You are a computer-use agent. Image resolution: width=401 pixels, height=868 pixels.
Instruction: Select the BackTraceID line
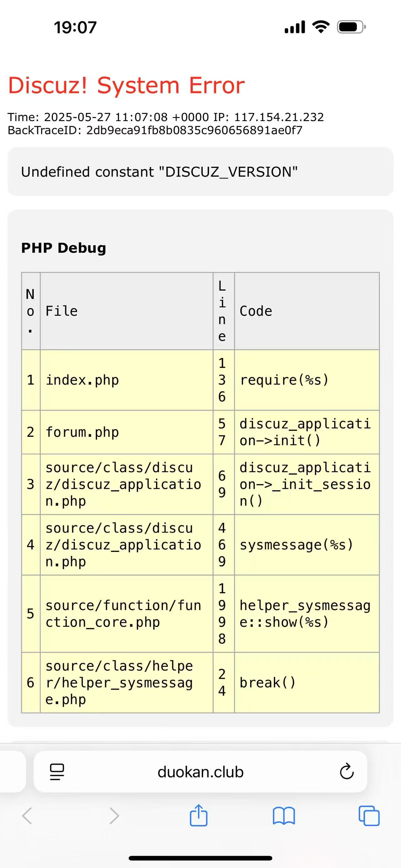pyautogui.click(x=155, y=130)
